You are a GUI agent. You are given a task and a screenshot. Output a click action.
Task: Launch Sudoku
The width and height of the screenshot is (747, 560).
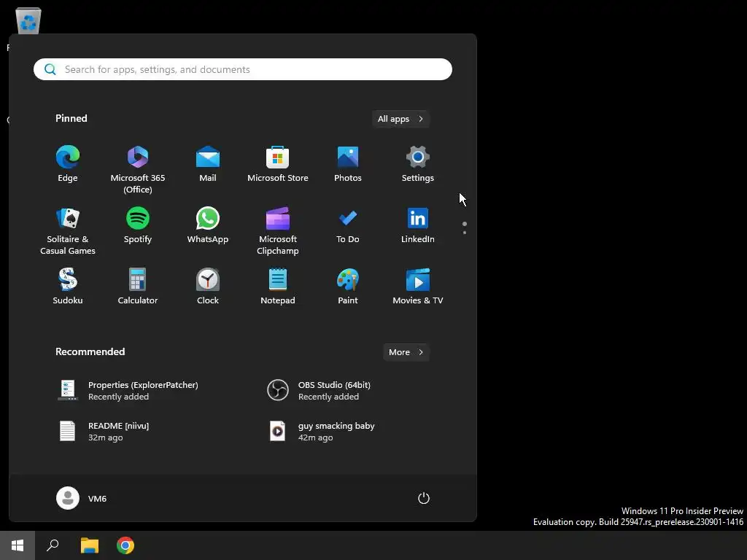pos(68,287)
